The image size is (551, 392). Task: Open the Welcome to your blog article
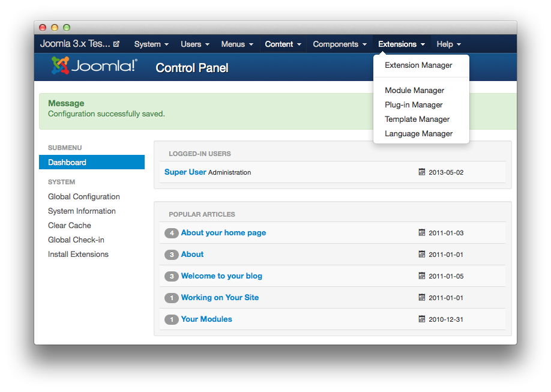[x=221, y=276]
